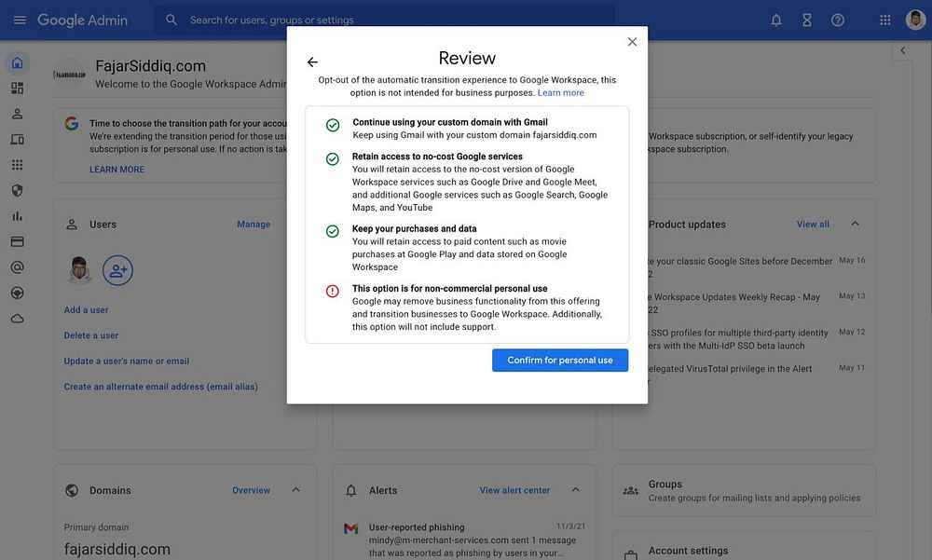
Task: Click the Alerts bell icon
Action: tap(351, 490)
